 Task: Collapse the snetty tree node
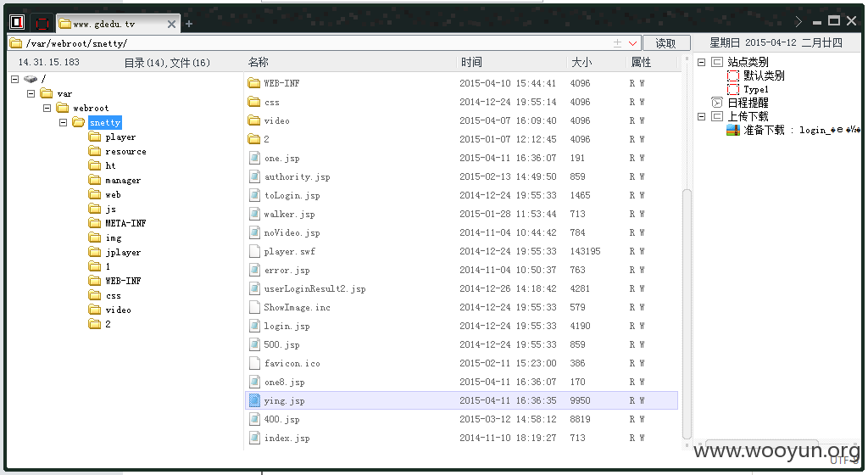(x=63, y=122)
